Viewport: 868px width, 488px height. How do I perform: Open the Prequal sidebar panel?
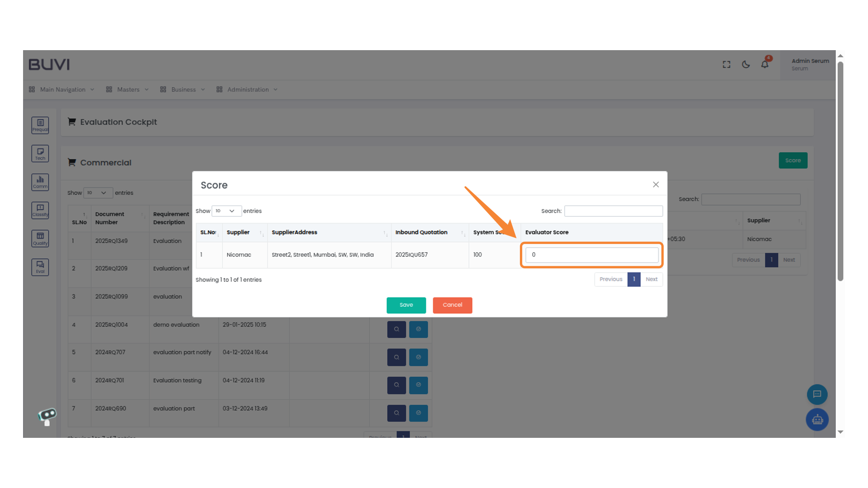click(x=40, y=125)
